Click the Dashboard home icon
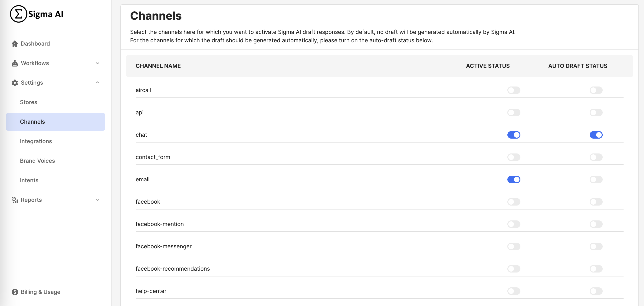This screenshot has height=306, width=644. 15,44
